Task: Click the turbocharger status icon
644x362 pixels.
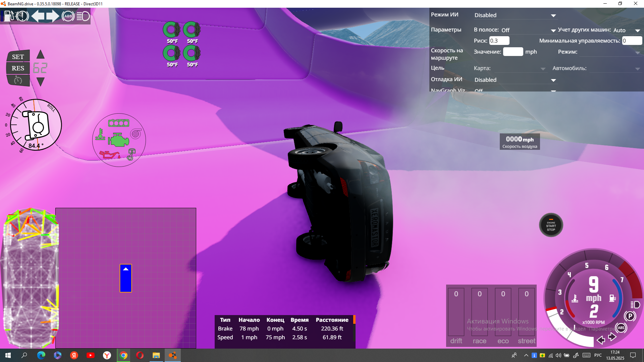Action: click(x=136, y=134)
